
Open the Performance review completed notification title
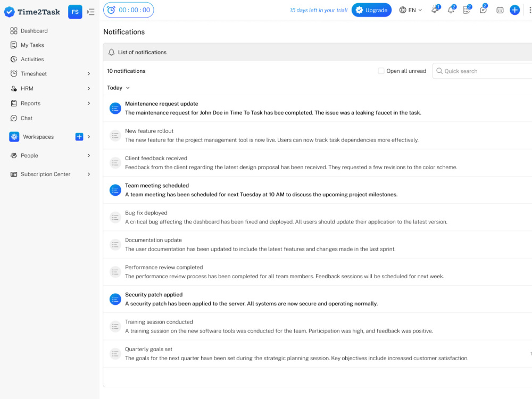tap(164, 268)
